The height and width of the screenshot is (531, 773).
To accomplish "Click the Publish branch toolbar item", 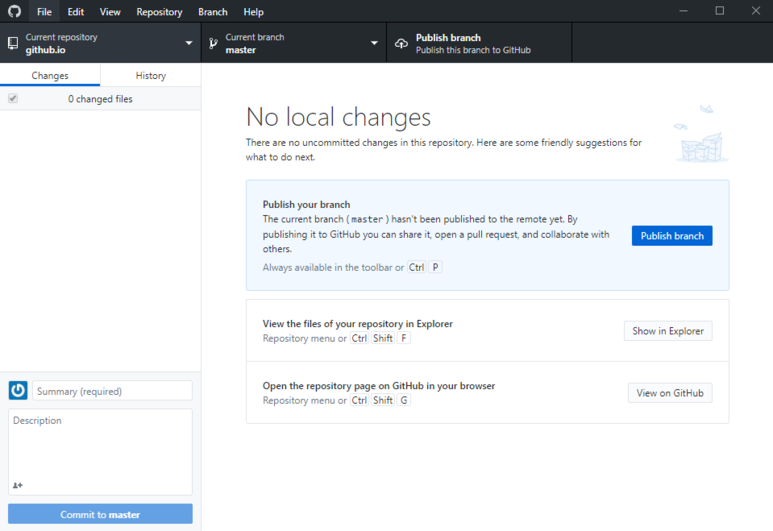I will point(479,43).
